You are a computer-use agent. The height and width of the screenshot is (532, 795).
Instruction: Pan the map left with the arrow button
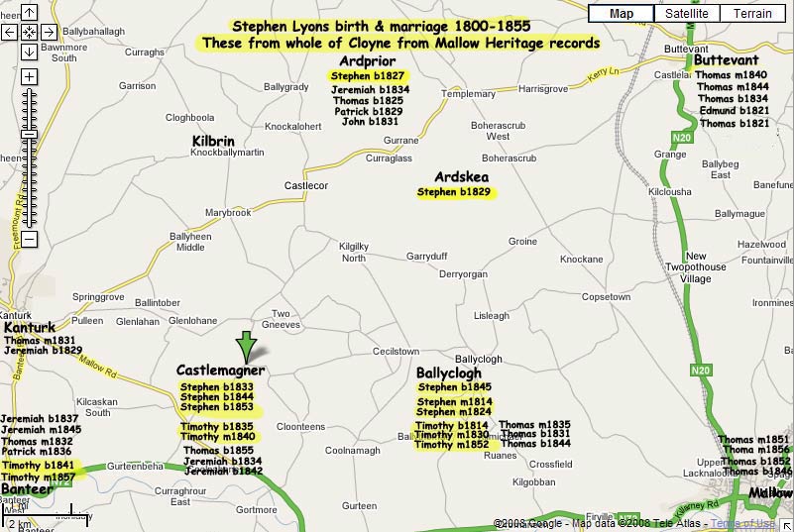(x=10, y=32)
